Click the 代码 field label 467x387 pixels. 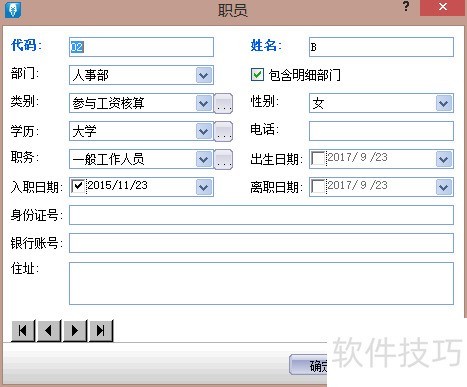(x=26, y=45)
